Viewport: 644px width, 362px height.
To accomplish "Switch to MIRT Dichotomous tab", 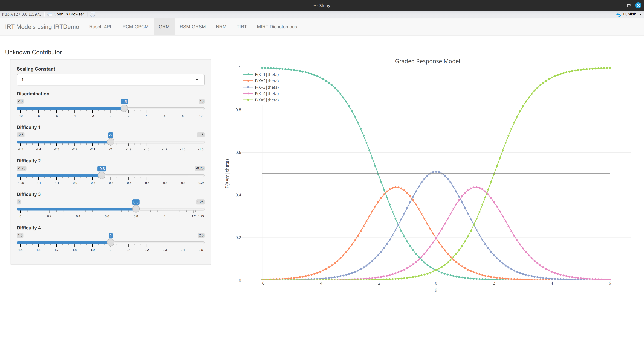I will 277,27.
